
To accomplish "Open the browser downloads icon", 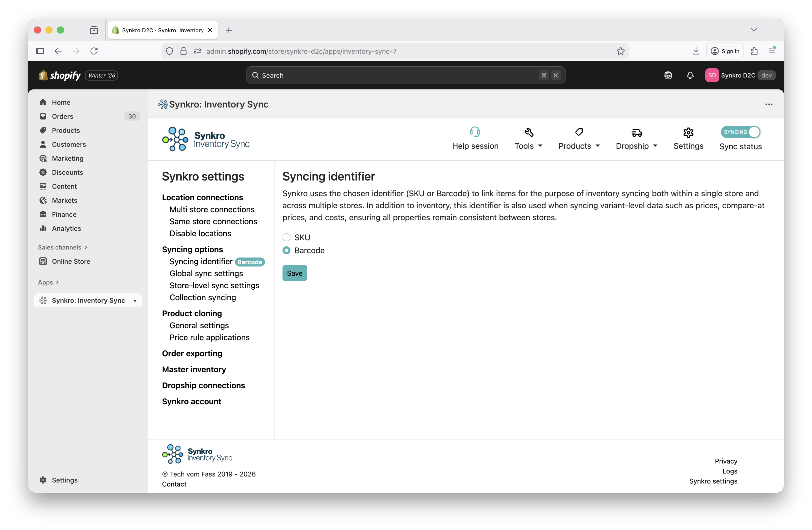I will [696, 51].
